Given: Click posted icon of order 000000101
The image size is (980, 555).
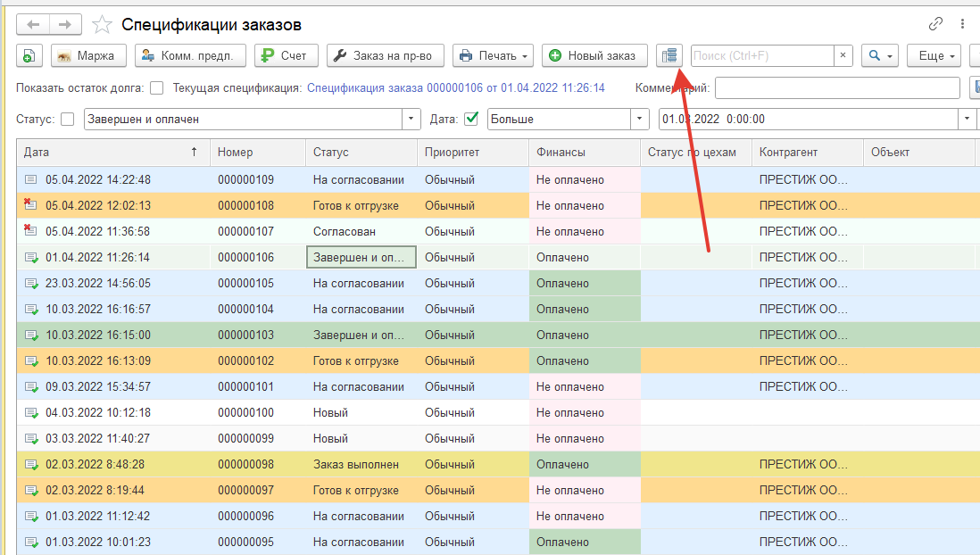Looking at the screenshot, I should click(31, 387).
